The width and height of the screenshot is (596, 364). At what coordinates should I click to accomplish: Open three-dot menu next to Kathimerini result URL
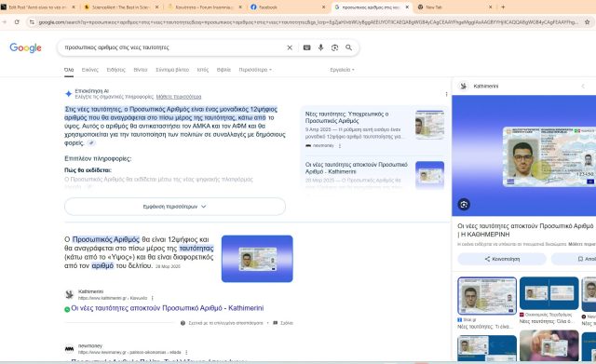point(153,298)
